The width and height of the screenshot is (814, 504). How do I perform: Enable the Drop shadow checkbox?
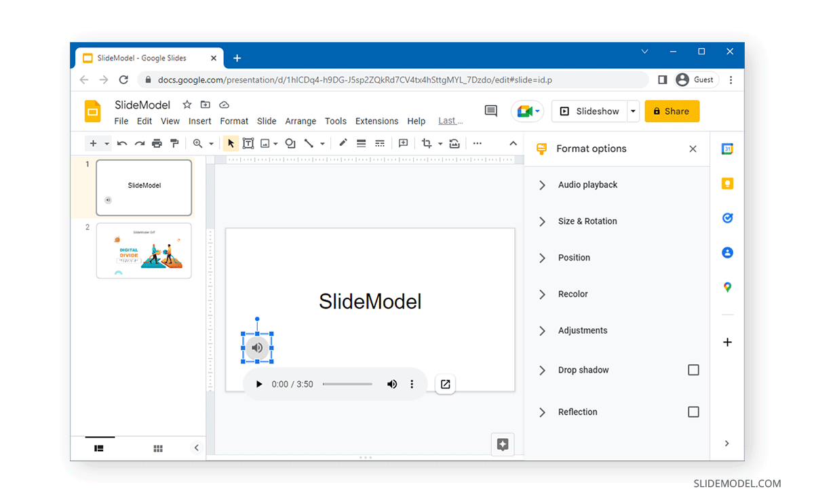pyautogui.click(x=693, y=370)
